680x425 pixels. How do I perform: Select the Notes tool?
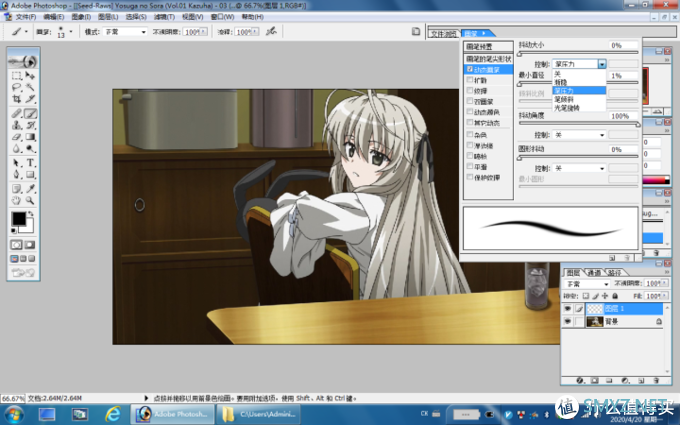pos(16,189)
